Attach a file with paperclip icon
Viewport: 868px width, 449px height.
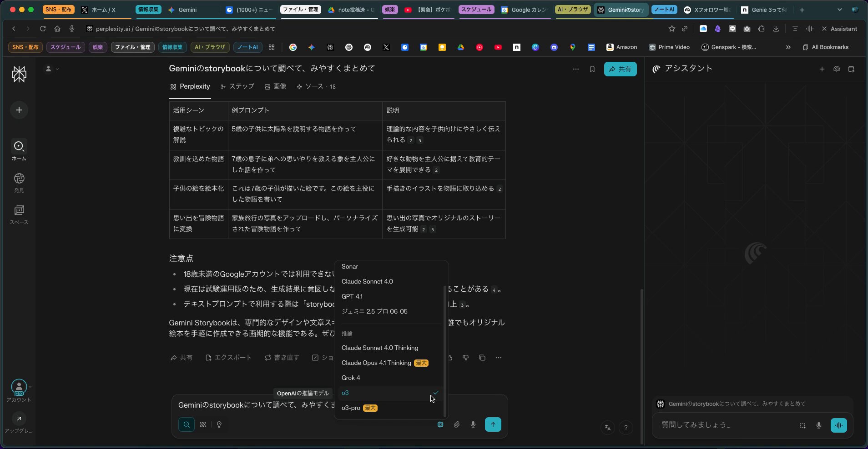click(x=457, y=424)
